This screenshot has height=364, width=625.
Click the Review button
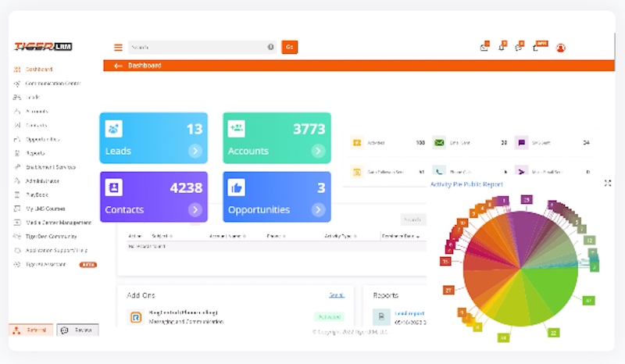(x=77, y=330)
